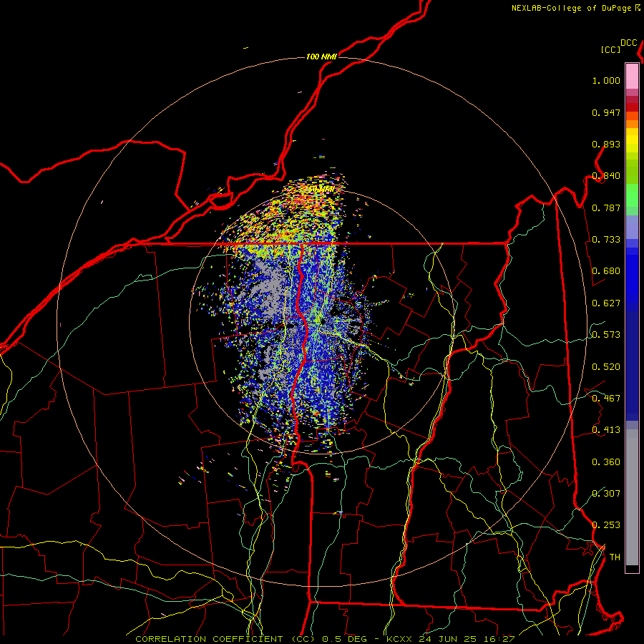The image size is (644, 644).
Task: Select the 0.360 legend value
Action: (606, 462)
